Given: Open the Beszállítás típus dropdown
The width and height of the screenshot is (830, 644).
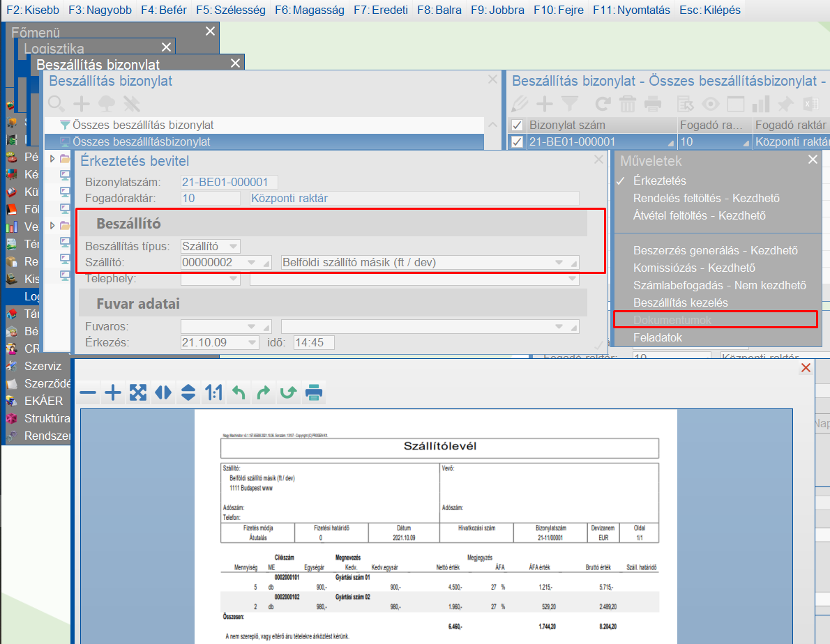Looking at the screenshot, I should pos(233,246).
